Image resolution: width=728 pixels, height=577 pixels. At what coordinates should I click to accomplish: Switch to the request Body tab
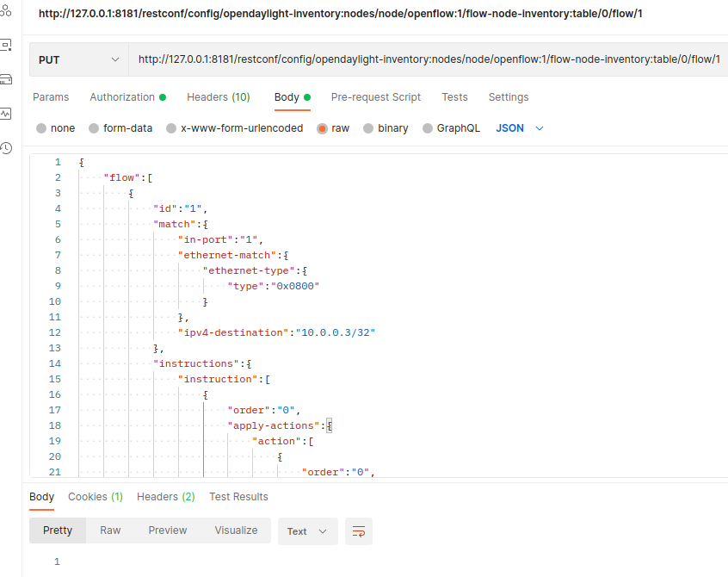point(292,97)
